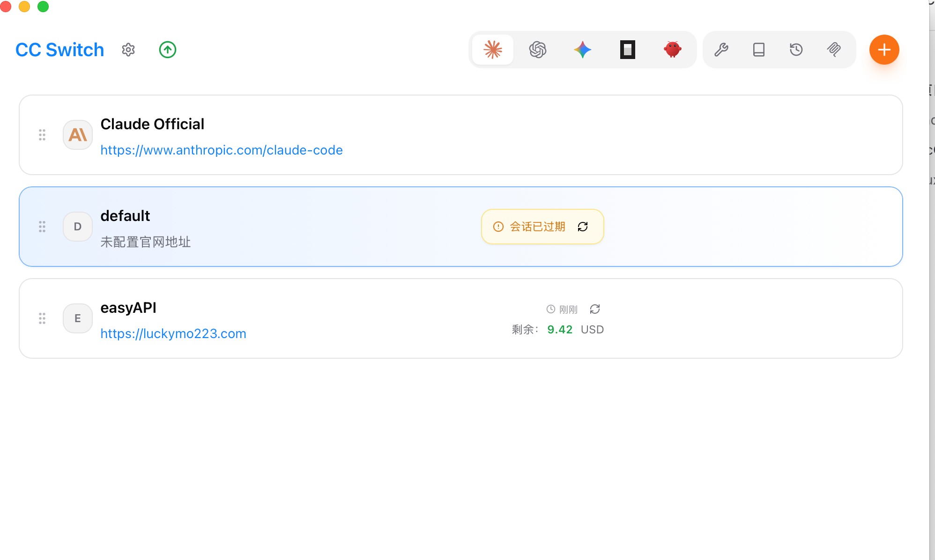Refresh the easyAPI balance

(595, 309)
